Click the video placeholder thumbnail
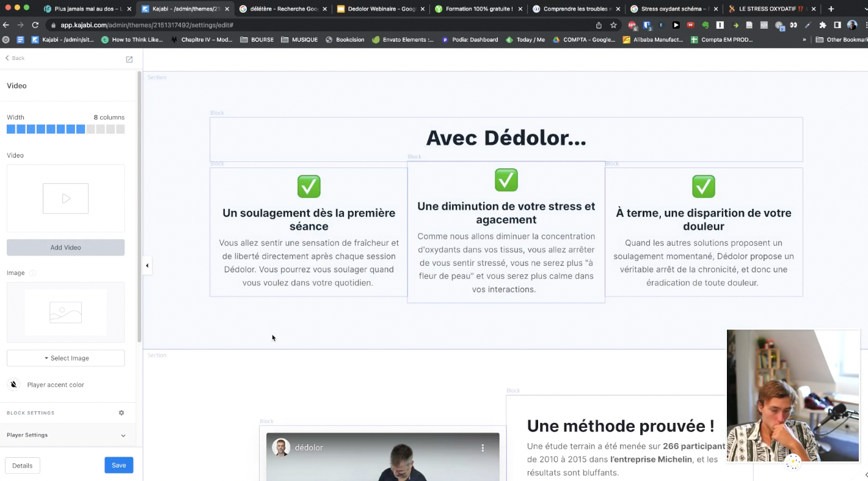868x481 pixels. (65, 199)
